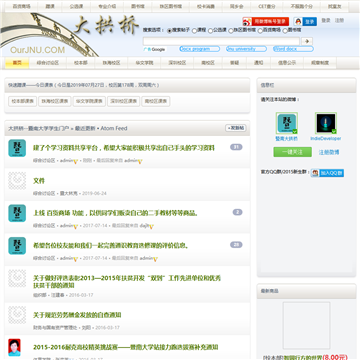Open avatar of the 百货商场 feature post

coord(17,213)
